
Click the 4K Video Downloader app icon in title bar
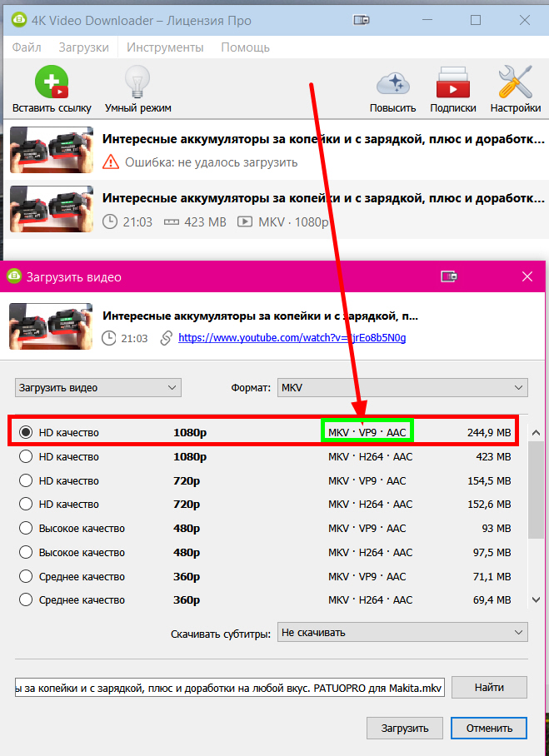pyautogui.click(x=19, y=20)
